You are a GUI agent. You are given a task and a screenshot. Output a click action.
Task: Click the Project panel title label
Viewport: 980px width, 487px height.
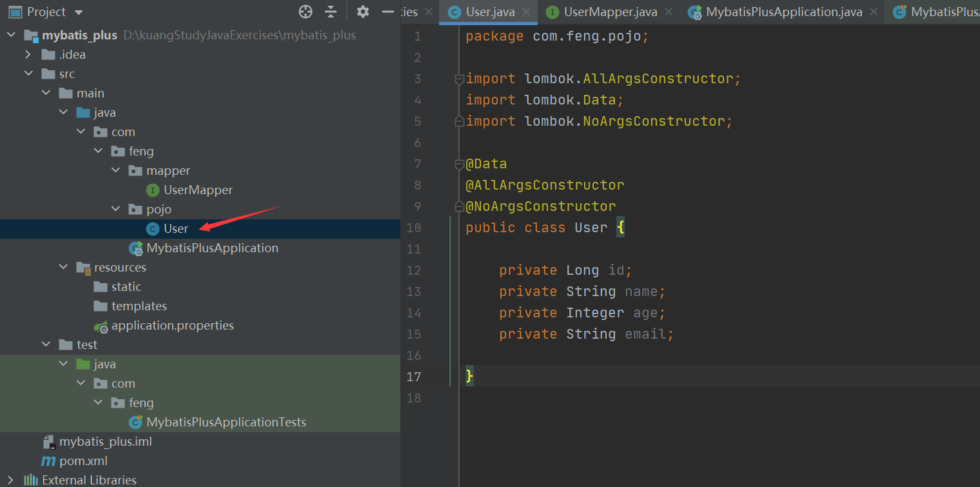coord(46,12)
